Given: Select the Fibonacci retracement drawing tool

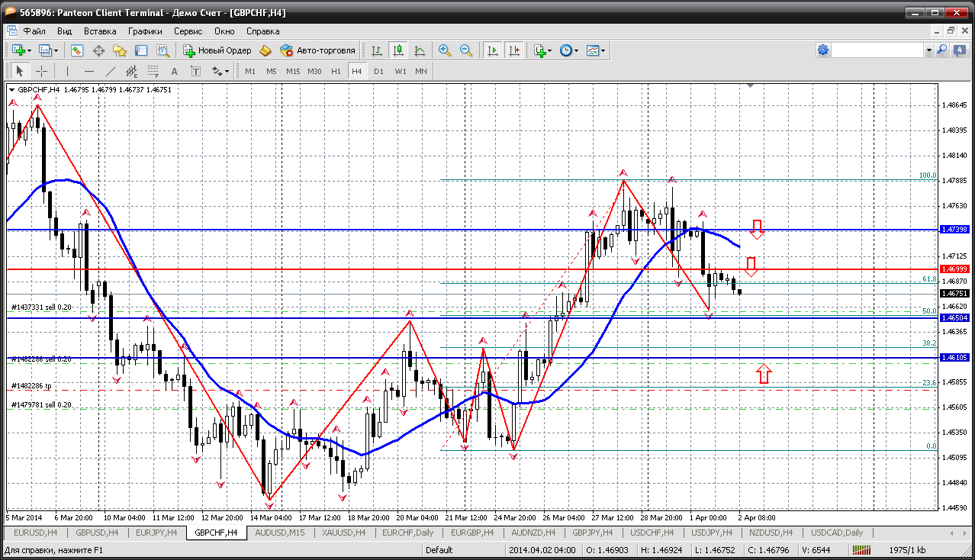Looking at the screenshot, I should [153, 71].
